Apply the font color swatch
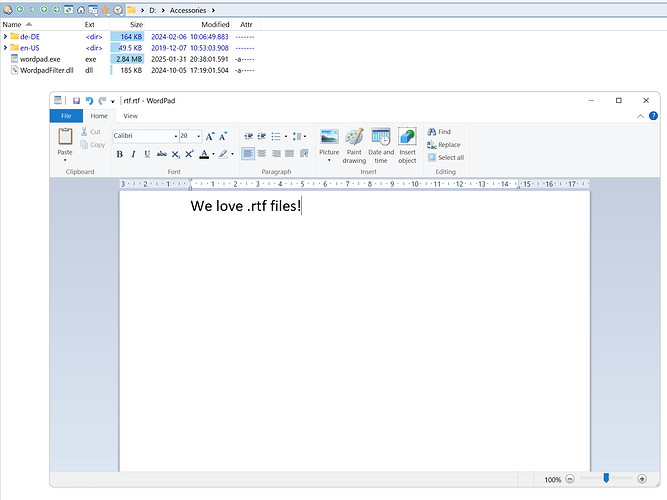This screenshot has width=667, height=500. (x=204, y=154)
